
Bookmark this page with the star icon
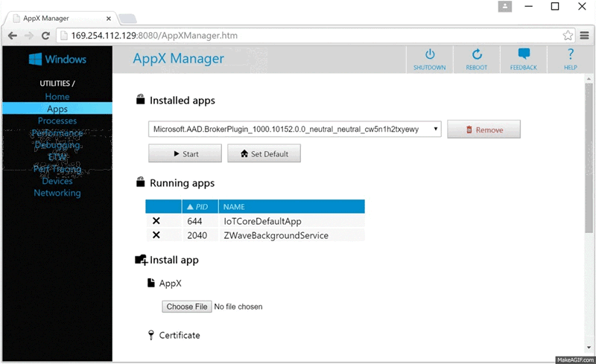click(568, 36)
